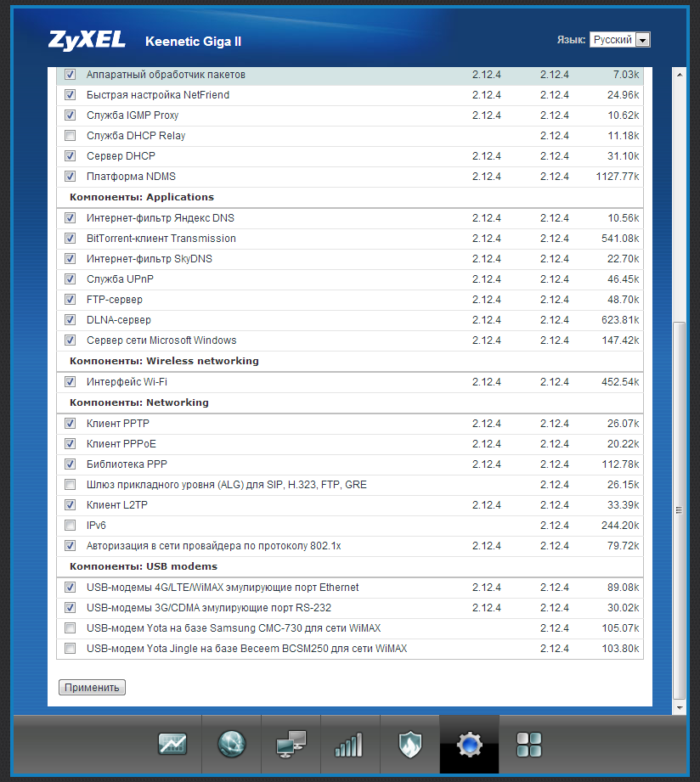Uncheck Сервер сети Microsoft Windows
The image size is (700, 782).
click(x=71, y=340)
